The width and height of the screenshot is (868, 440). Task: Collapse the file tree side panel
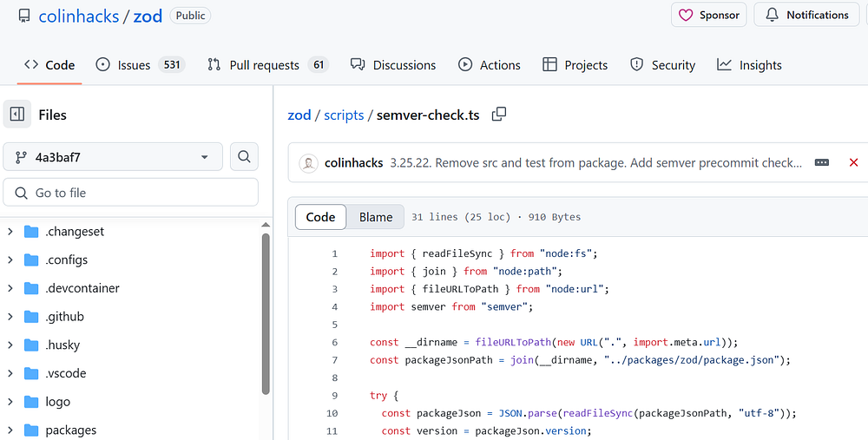(x=17, y=115)
